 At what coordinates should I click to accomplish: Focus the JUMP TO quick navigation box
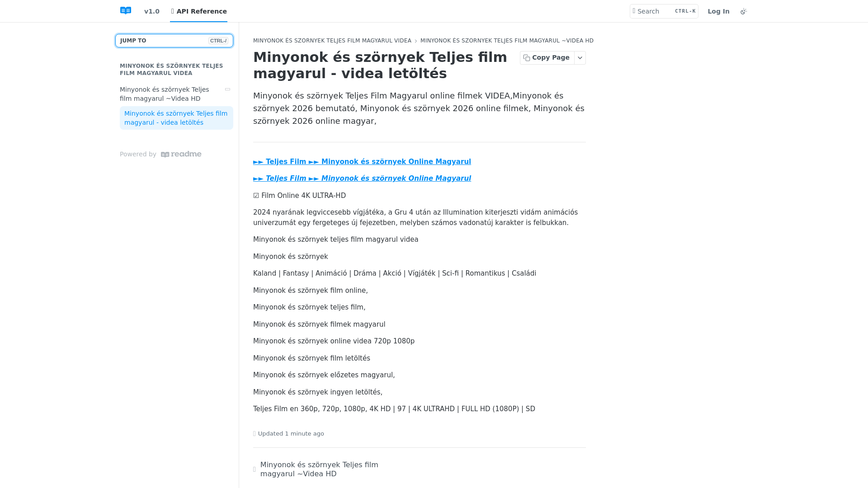tap(174, 41)
